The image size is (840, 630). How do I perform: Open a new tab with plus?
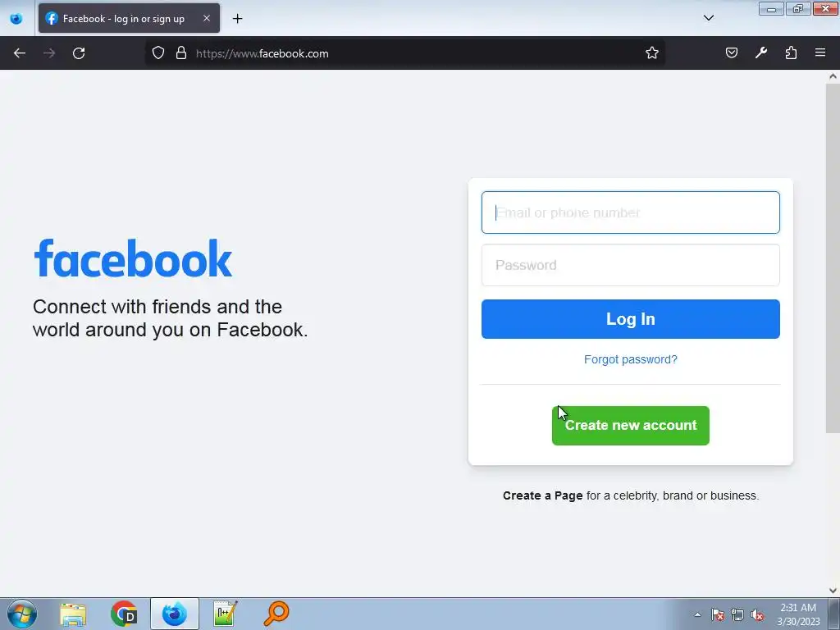[x=237, y=19]
